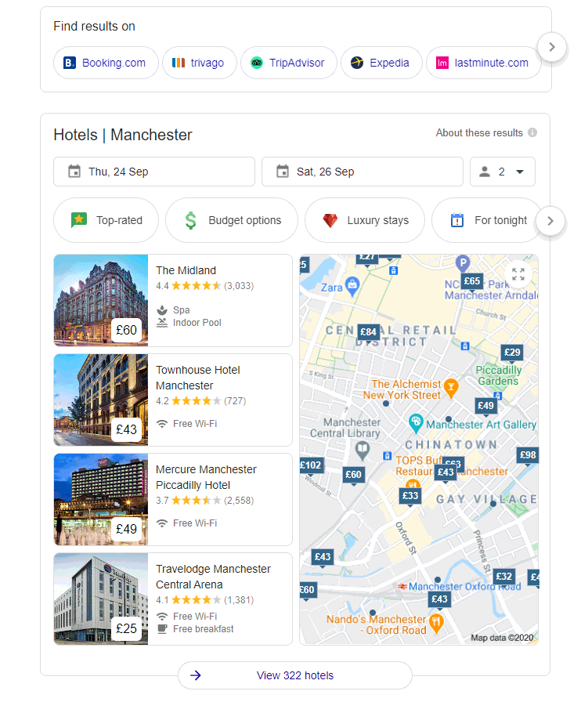
Task: Click the £32 map price marker
Action: [504, 577]
